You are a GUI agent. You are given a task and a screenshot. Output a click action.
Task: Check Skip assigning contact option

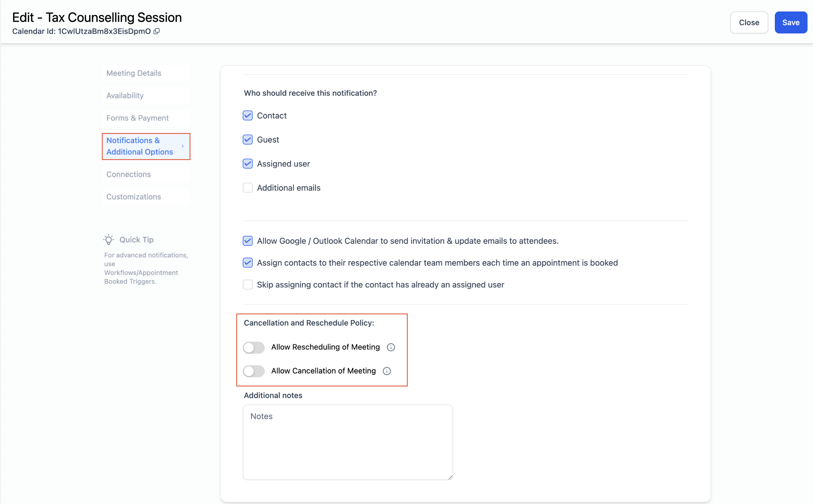[x=248, y=285]
